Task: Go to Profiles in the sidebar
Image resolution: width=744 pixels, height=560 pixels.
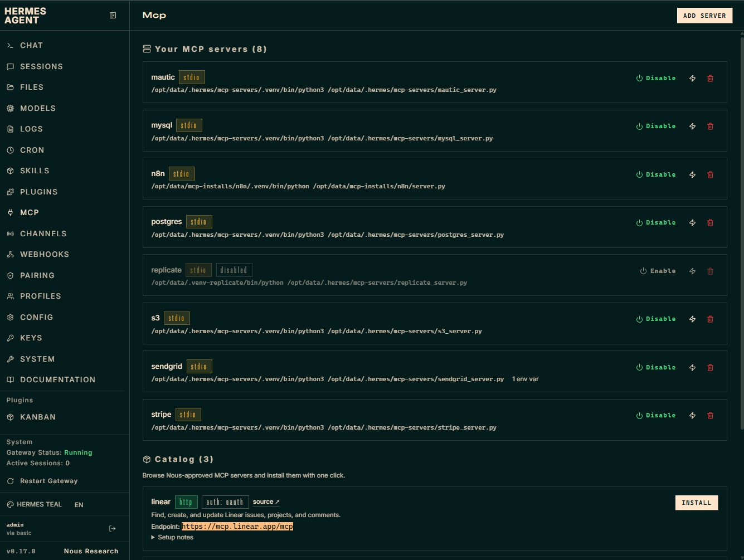Action: pyautogui.click(x=65, y=296)
